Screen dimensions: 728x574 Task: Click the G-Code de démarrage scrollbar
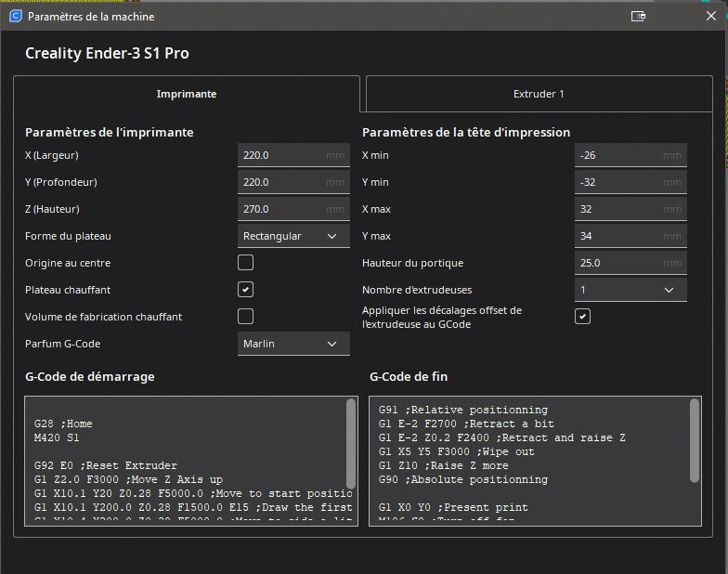pos(351,444)
